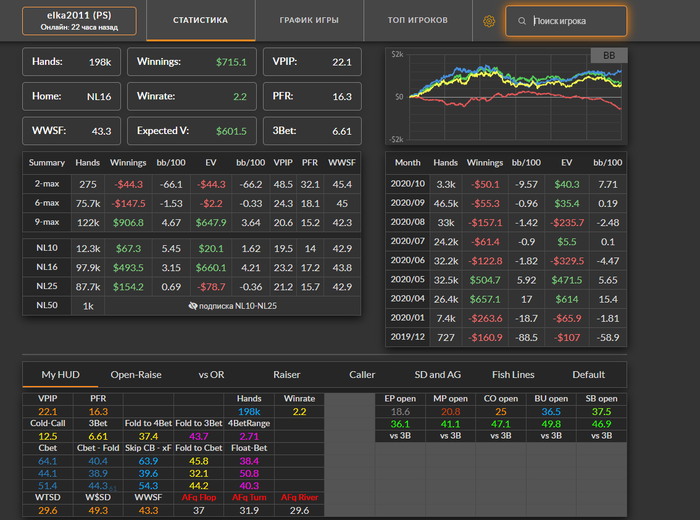
Task: Select the Fish Lines tab
Action: click(513, 374)
